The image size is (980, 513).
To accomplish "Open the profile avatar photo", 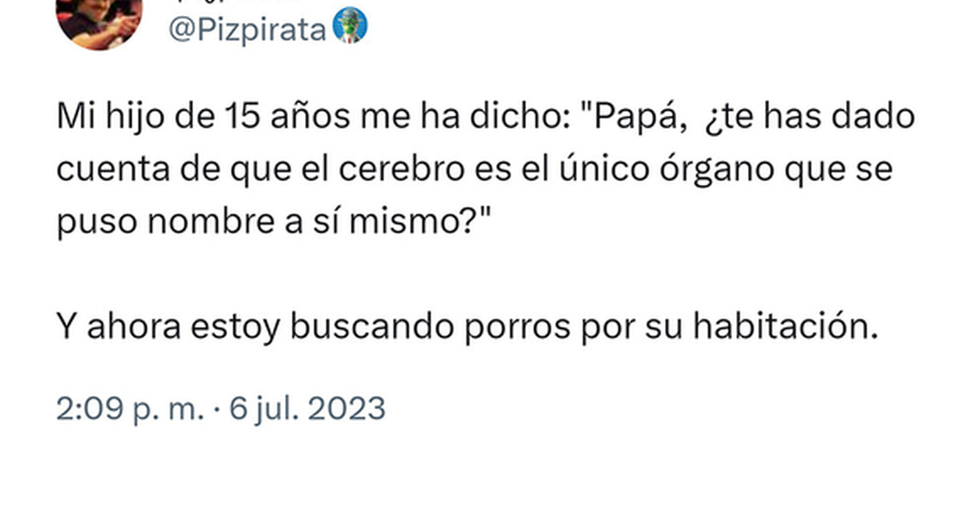I will 99,20.
